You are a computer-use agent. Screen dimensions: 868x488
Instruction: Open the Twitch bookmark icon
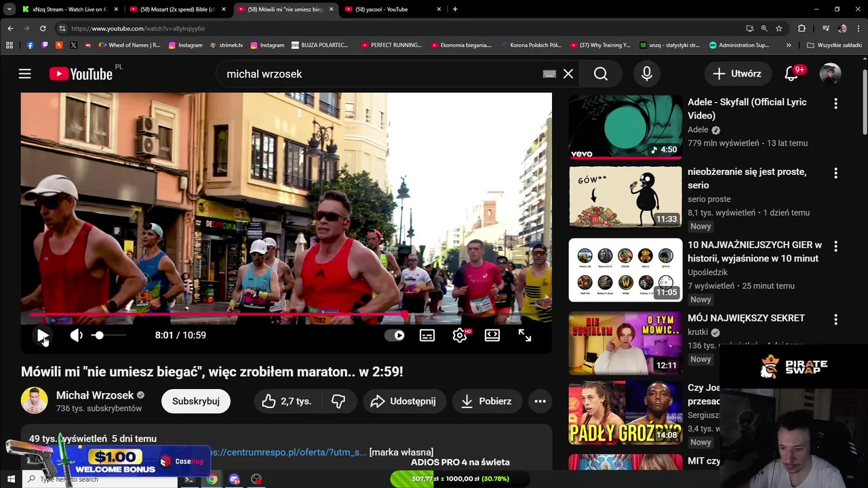45,45
